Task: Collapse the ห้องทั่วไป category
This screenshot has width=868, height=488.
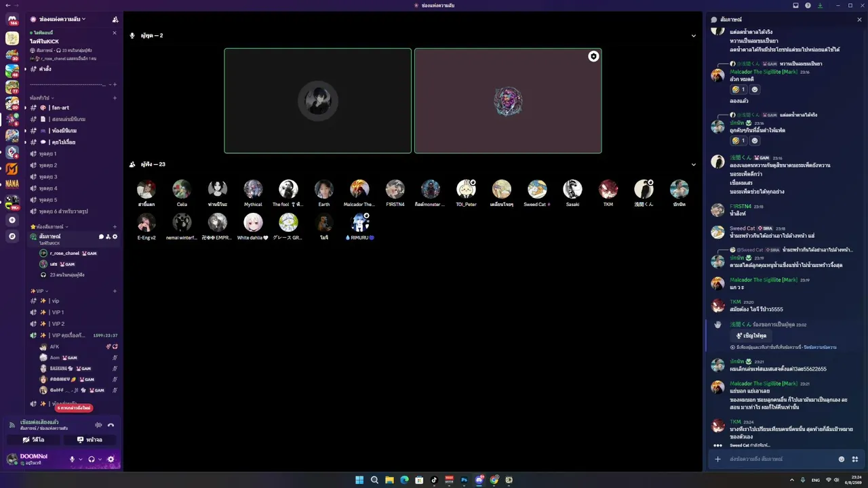Action: tap(42, 98)
